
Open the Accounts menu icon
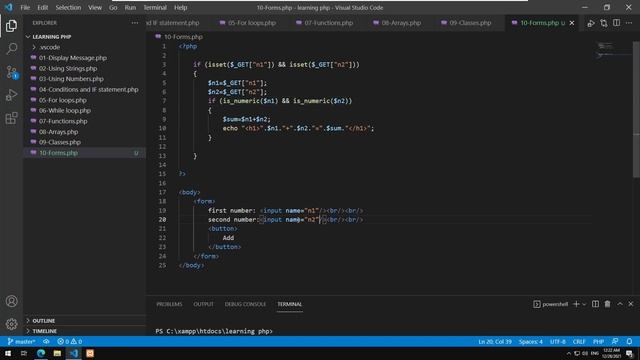click(x=11, y=301)
